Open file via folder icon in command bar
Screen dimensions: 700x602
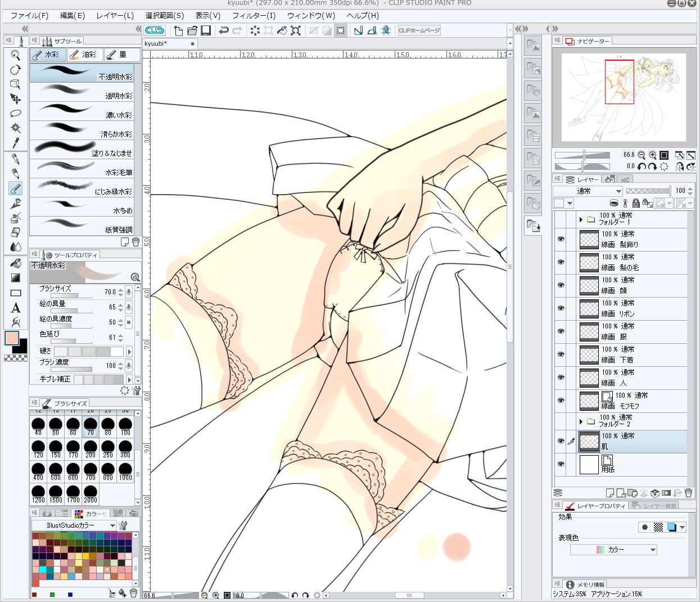pos(192,30)
